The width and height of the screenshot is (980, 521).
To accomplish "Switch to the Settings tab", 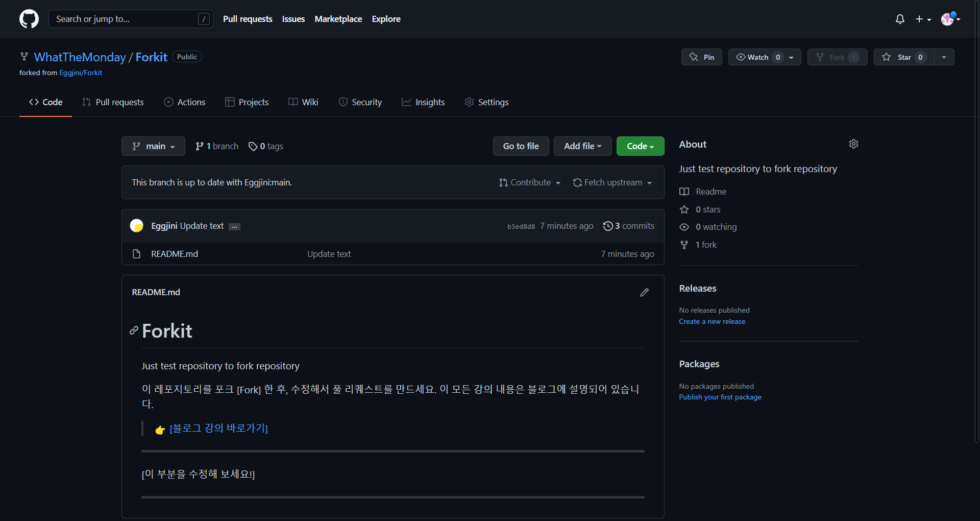I will (x=486, y=102).
